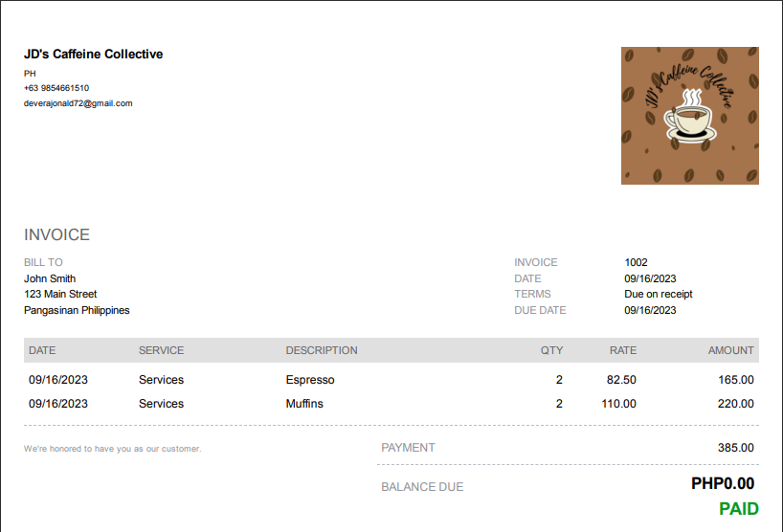
Task: Click the QTY column header
Action: pos(551,350)
